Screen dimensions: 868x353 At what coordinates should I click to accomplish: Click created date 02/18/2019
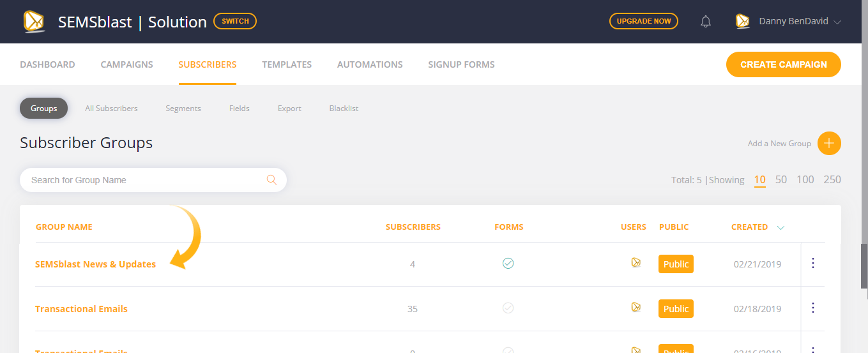point(758,309)
